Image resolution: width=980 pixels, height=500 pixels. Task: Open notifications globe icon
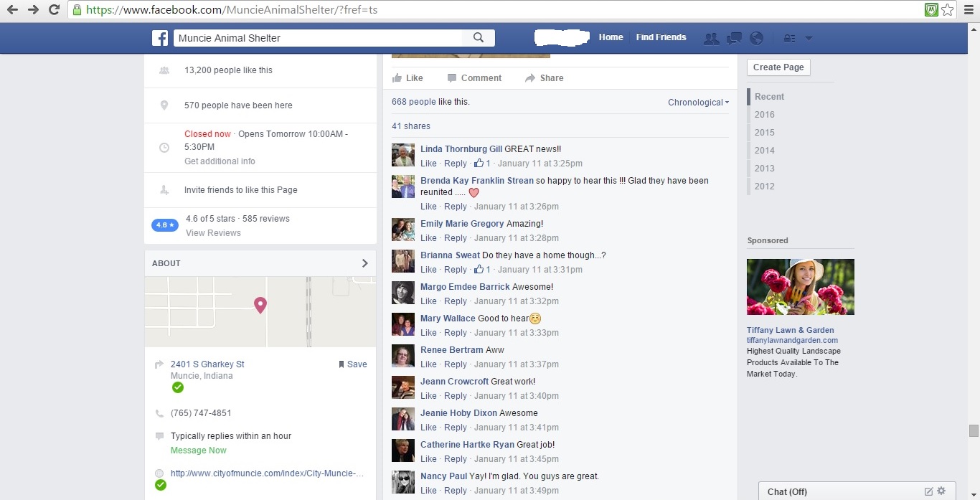pyautogui.click(x=755, y=38)
